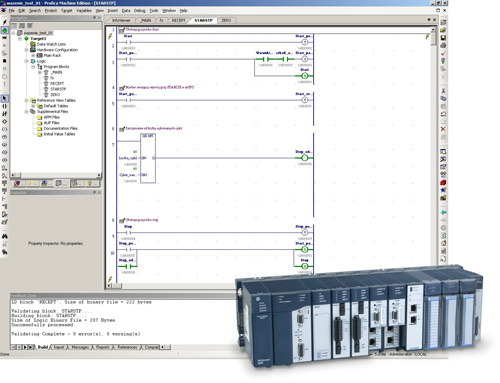Open the Variables menu
This screenshot has height=383, width=500.
(84, 11)
